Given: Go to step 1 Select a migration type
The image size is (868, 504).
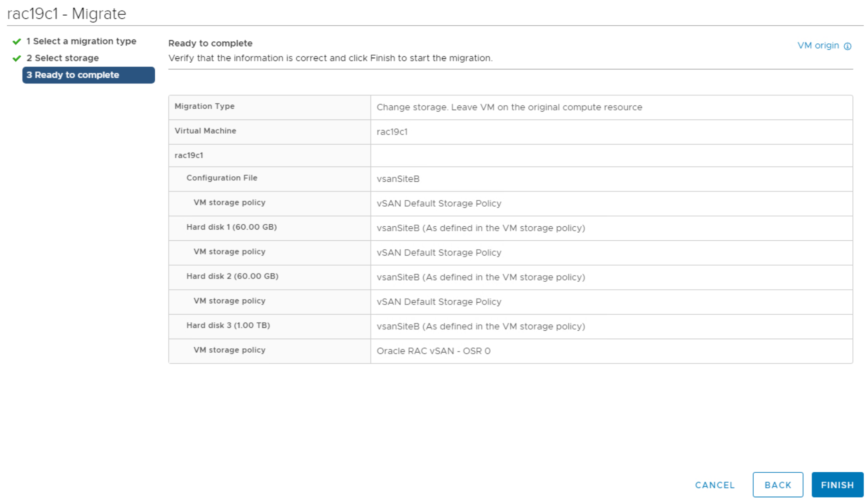Looking at the screenshot, I should pos(81,41).
